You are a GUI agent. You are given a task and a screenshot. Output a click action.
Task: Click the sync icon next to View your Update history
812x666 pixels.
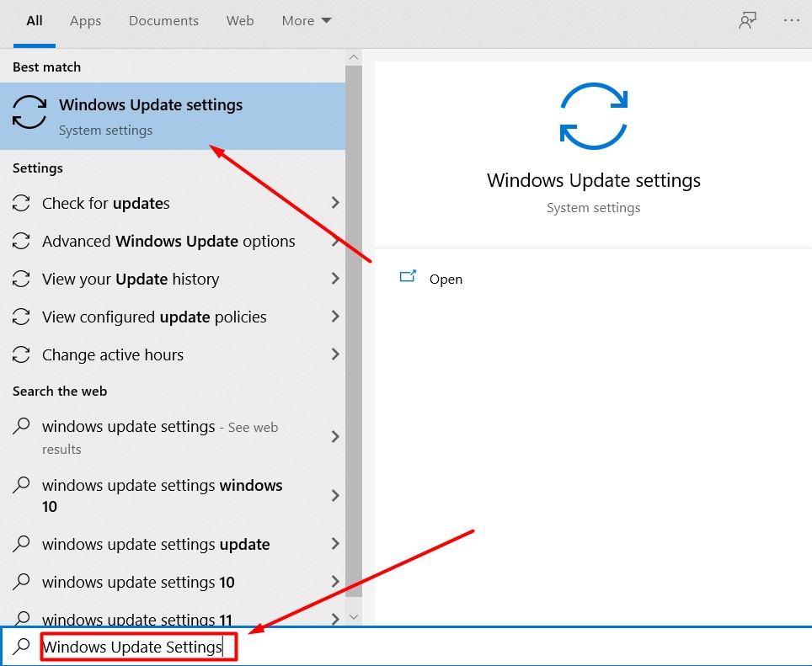click(21, 279)
